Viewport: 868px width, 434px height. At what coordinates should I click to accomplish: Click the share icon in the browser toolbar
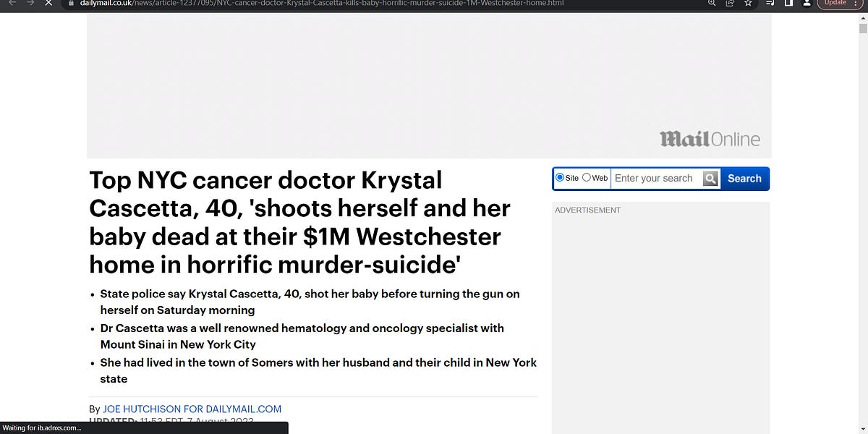729,3
